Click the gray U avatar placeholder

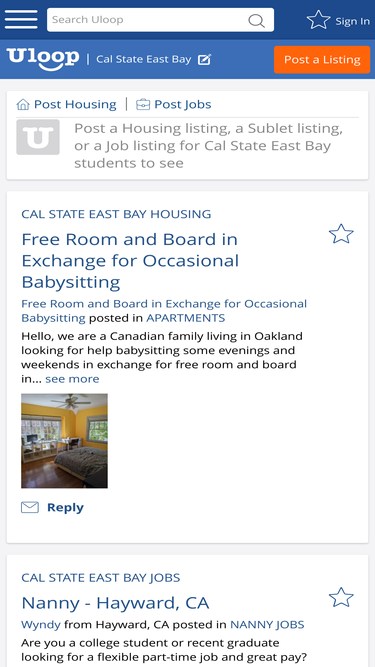pos(38,137)
